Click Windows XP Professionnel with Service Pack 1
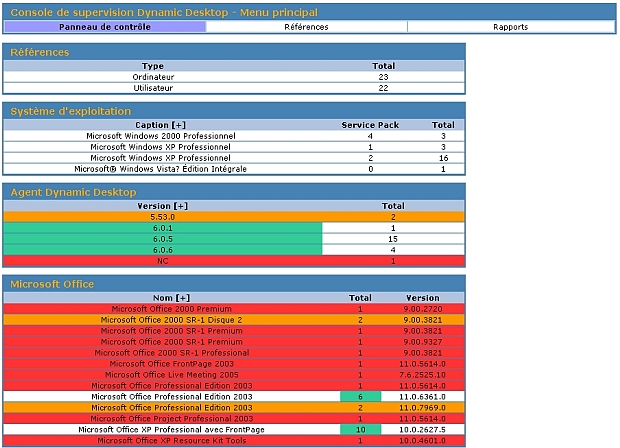 coord(234,147)
